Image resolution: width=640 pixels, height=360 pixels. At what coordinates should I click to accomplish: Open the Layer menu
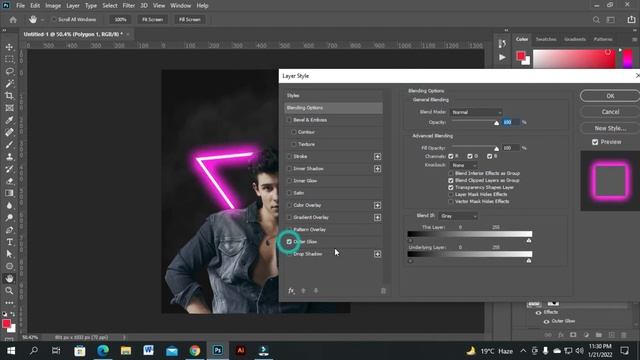tap(73, 6)
